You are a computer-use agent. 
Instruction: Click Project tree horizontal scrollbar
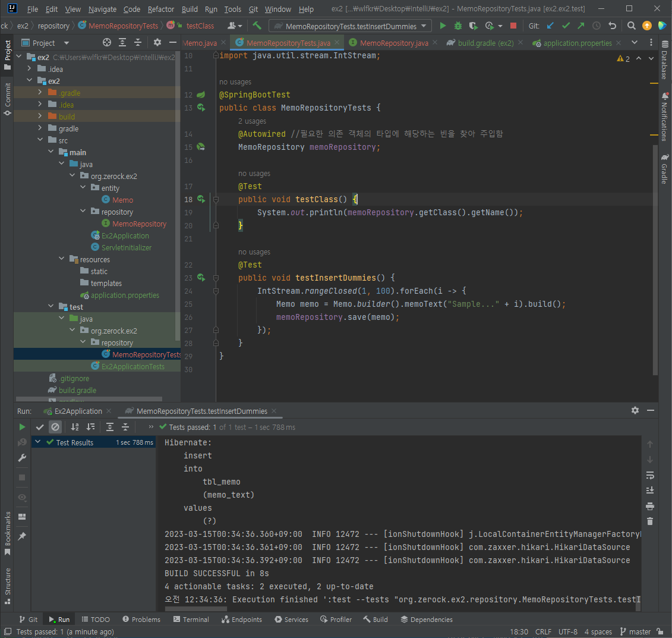(89, 399)
